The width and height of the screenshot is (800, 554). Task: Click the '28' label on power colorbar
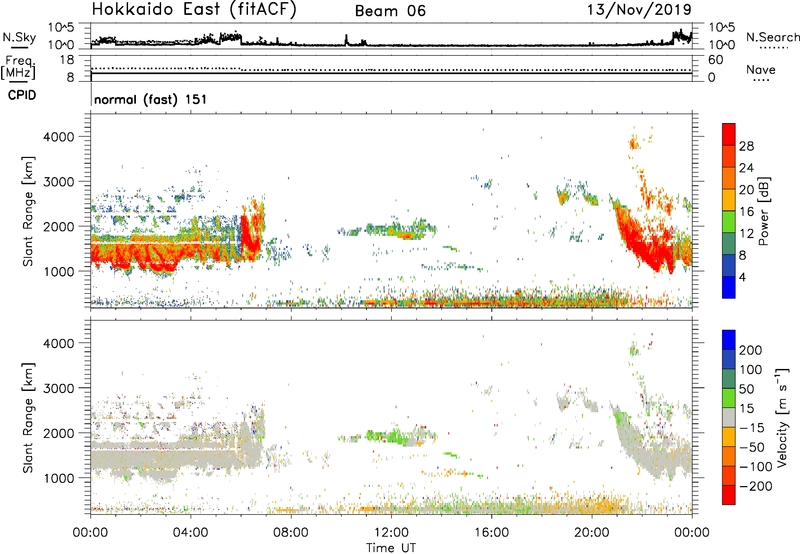(x=746, y=146)
